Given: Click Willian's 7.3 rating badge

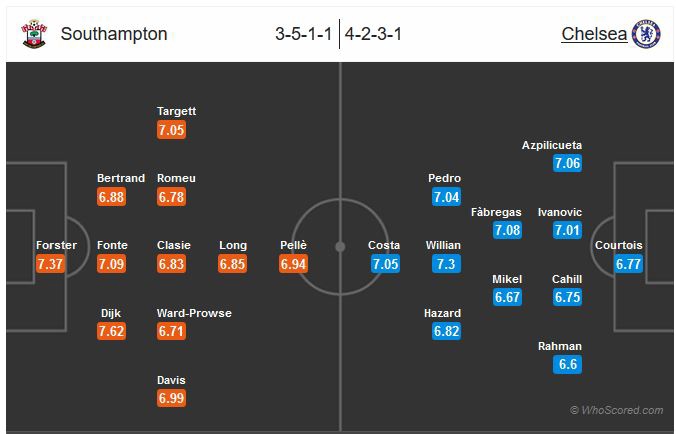Looking at the screenshot, I should point(446,264).
